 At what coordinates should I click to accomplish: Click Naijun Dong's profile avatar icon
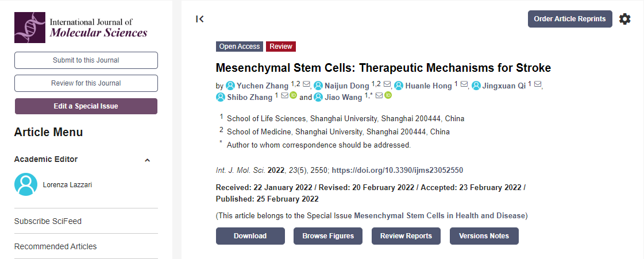tap(318, 86)
